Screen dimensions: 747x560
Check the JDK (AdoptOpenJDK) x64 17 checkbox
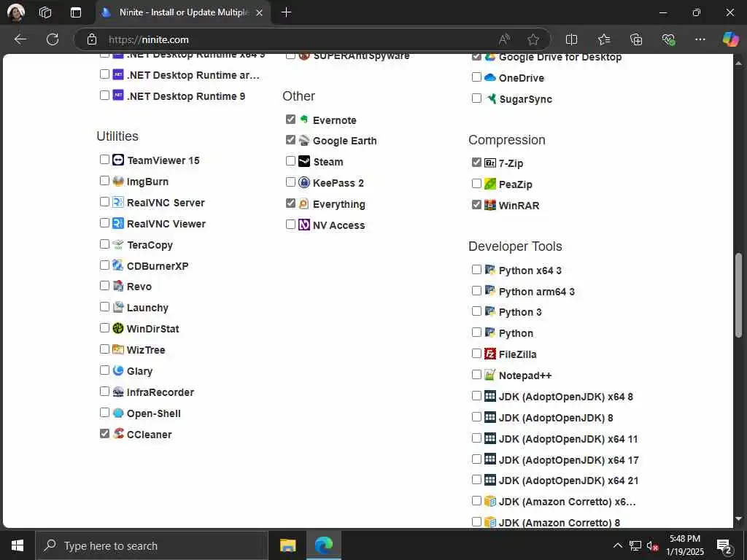(476, 459)
